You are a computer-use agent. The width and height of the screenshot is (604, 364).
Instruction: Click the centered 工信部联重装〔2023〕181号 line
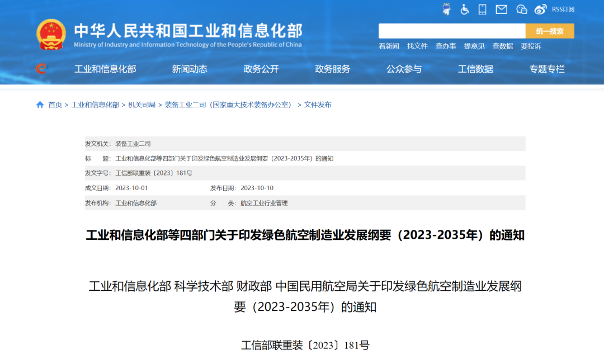(x=305, y=345)
